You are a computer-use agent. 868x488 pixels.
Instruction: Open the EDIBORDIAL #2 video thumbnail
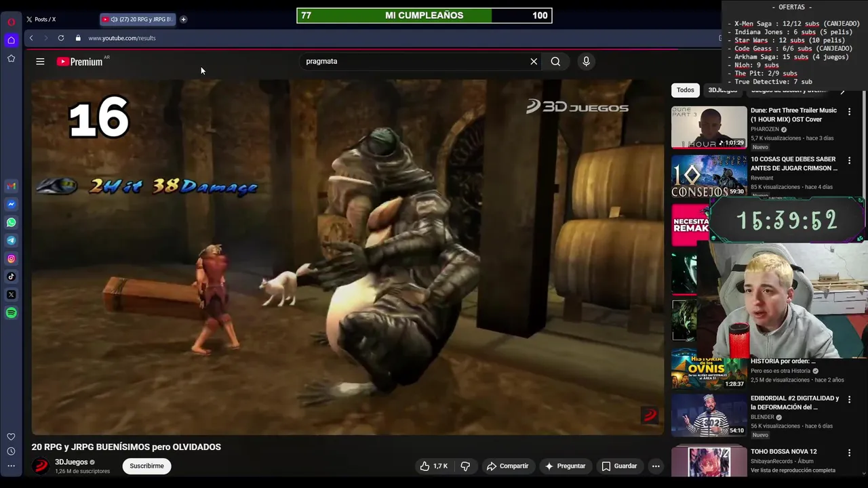pyautogui.click(x=709, y=415)
